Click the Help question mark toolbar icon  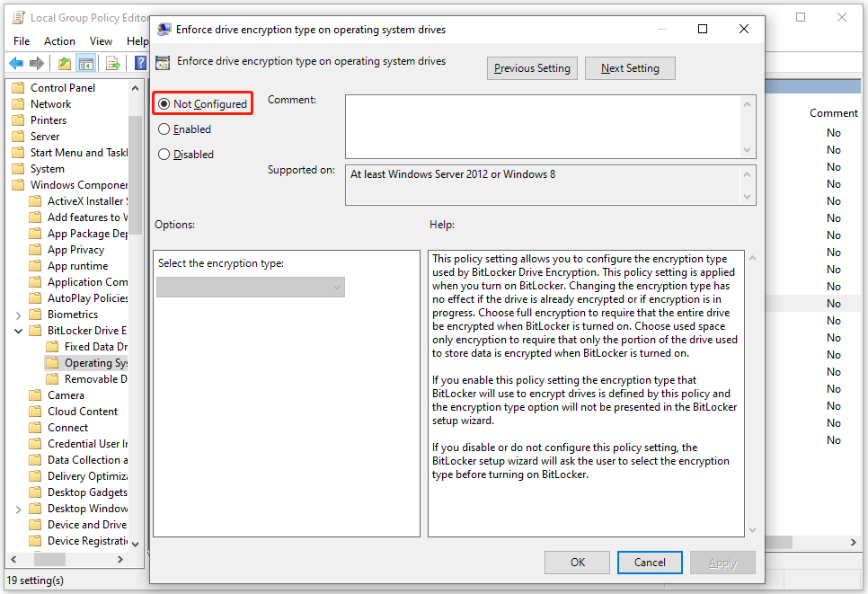pyautogui.click(x=140, y=63)
